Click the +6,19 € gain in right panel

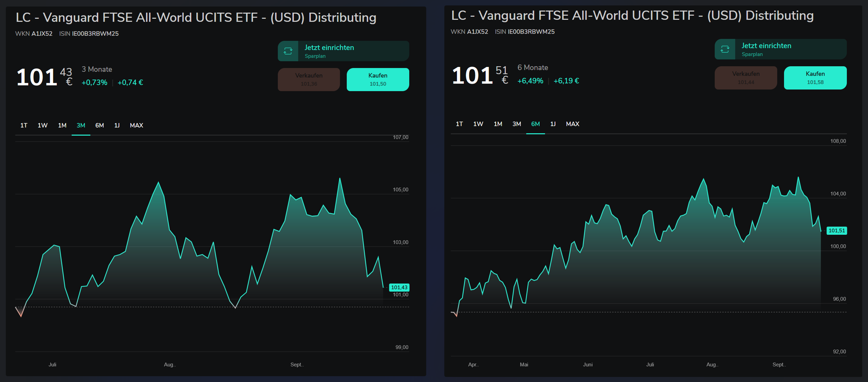pyautogui.click(x=566, y=81)
